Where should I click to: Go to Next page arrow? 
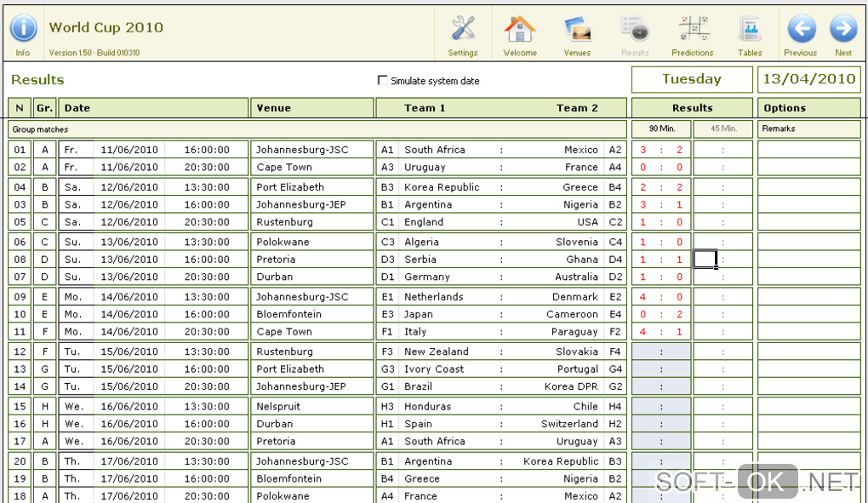843,29
